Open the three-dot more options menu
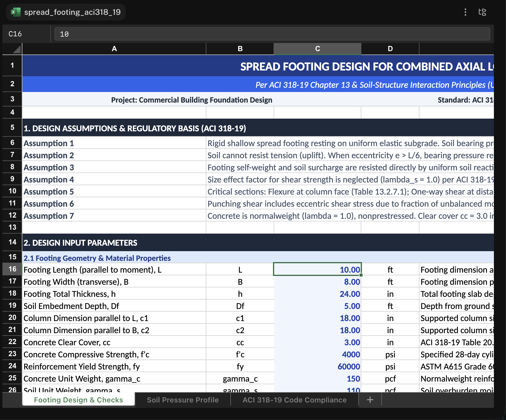This screenshot has width=506, height=420. (x=465, y=12)
